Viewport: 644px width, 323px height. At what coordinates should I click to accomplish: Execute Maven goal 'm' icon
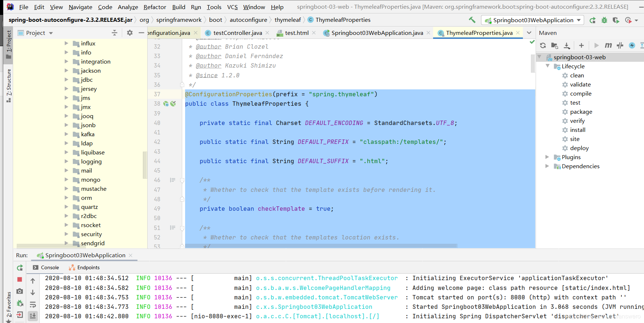(x=608, y=45)
